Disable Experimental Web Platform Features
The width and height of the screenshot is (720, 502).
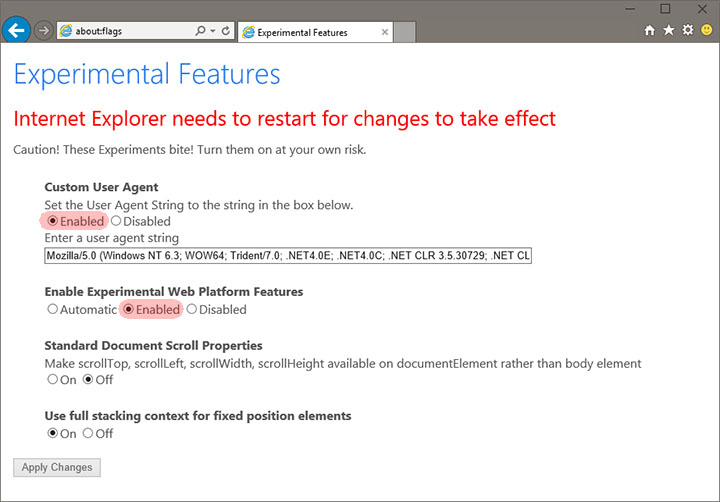click(x=192, y=310)
